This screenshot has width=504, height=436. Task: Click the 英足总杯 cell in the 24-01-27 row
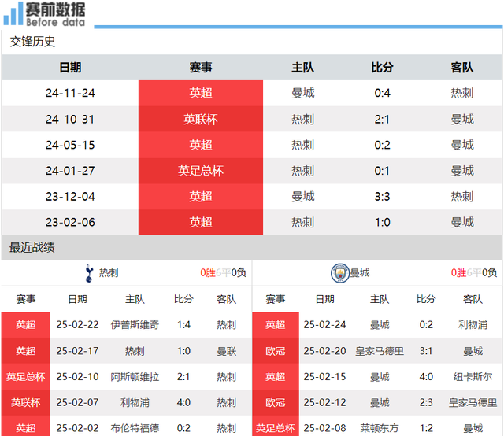coord(201,171)
